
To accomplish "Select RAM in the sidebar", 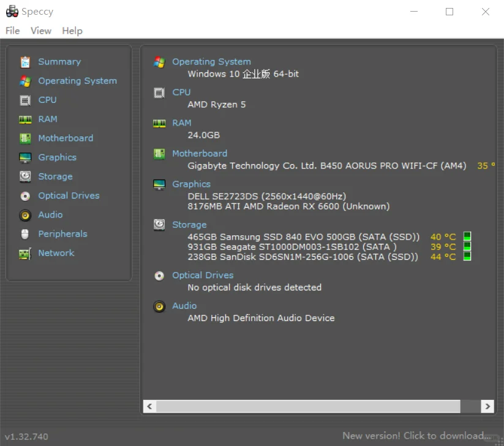I will pyautogui.click(x=48, y=119).
